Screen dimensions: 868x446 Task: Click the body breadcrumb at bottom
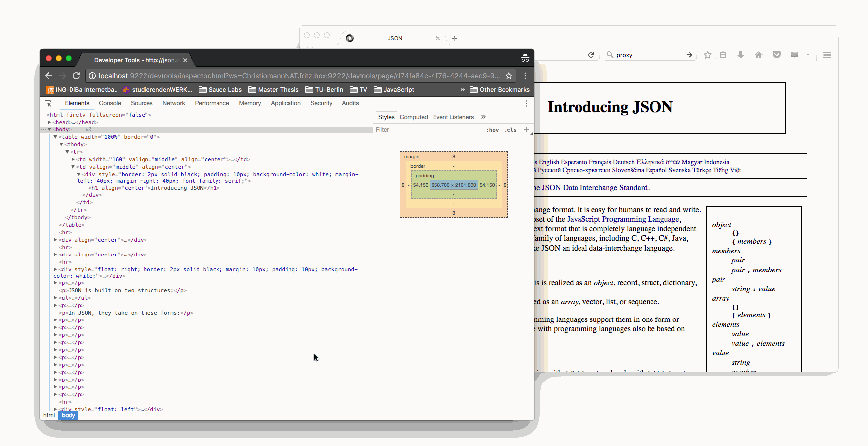69,416
